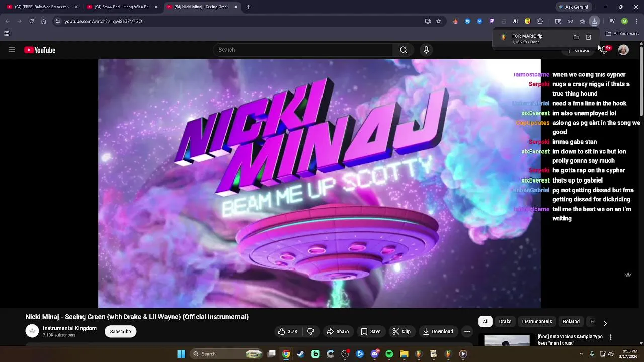This screenshot has width=644, height=362.
Task: Save video to a playlist
Action: click(x=371, y=331)
